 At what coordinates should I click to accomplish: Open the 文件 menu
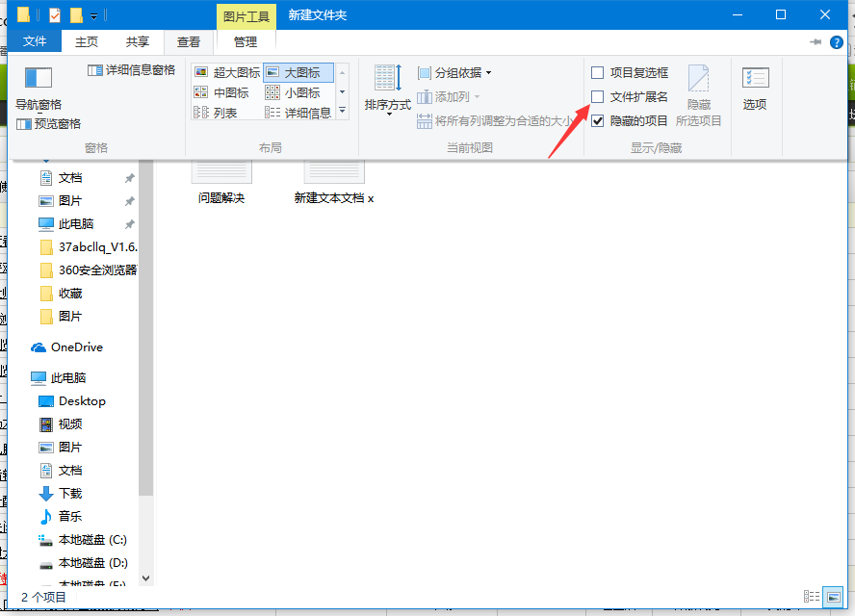35,41
